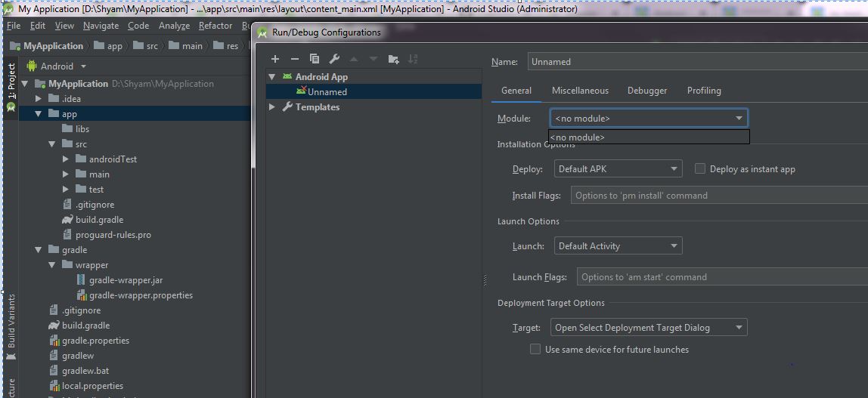This screenshot has width=868, height=398.
Task: Open the Deploy Default APK dropdown
Action: click(618, 169)
